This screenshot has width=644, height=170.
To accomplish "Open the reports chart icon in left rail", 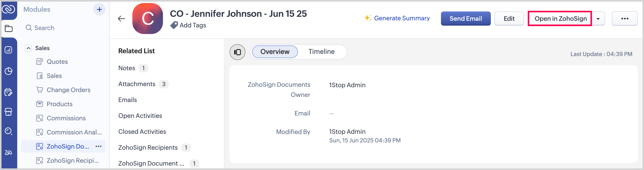I will [9, 50].
